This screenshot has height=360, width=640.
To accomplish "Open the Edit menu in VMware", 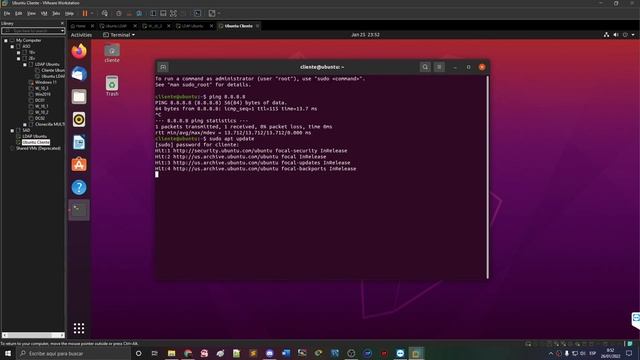I will (19, 13).
